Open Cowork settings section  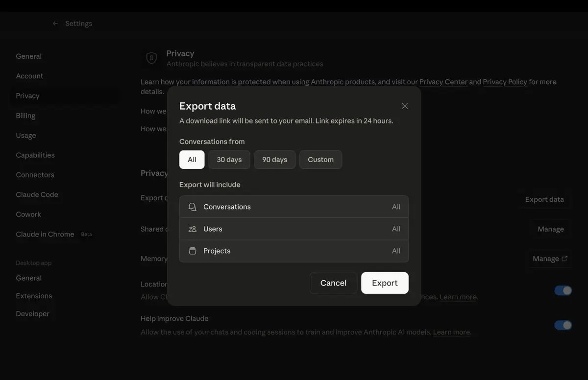click(28, 214)
